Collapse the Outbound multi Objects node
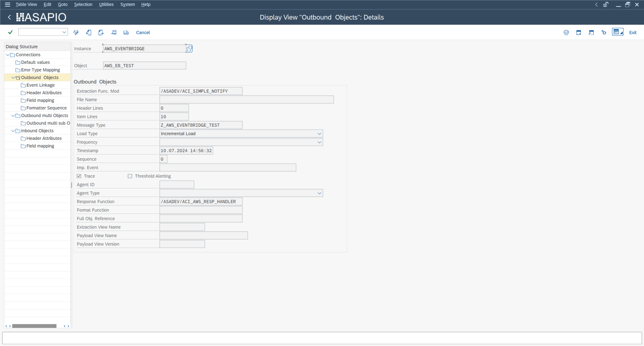 tap(13, 115)
